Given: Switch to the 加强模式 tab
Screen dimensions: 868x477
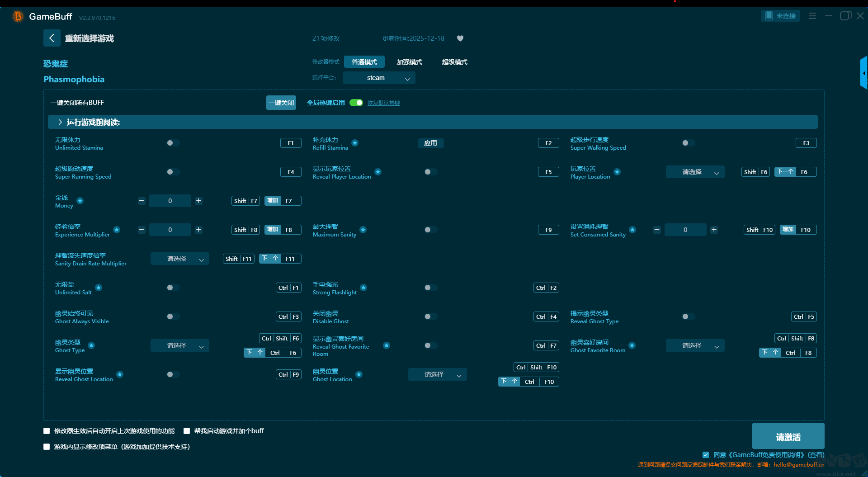Looking at the screenshot, I should 409,62.
